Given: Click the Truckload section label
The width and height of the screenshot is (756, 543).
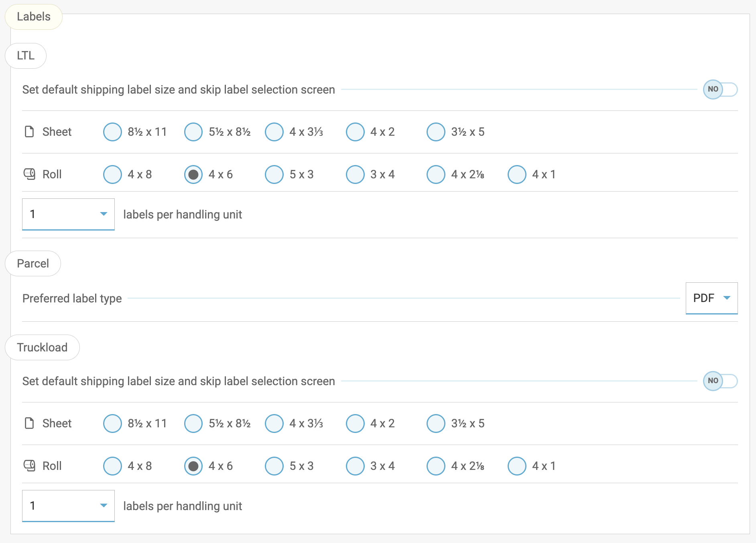Looking at the screenshot, I should tap(42, 347).
